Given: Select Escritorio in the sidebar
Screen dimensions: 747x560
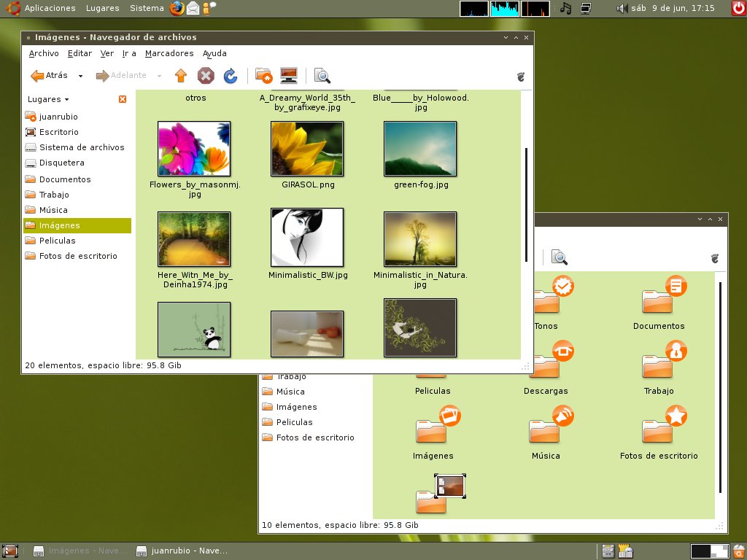Looking at the screenshot, I should pyautogui.click(x=77, y=132).
